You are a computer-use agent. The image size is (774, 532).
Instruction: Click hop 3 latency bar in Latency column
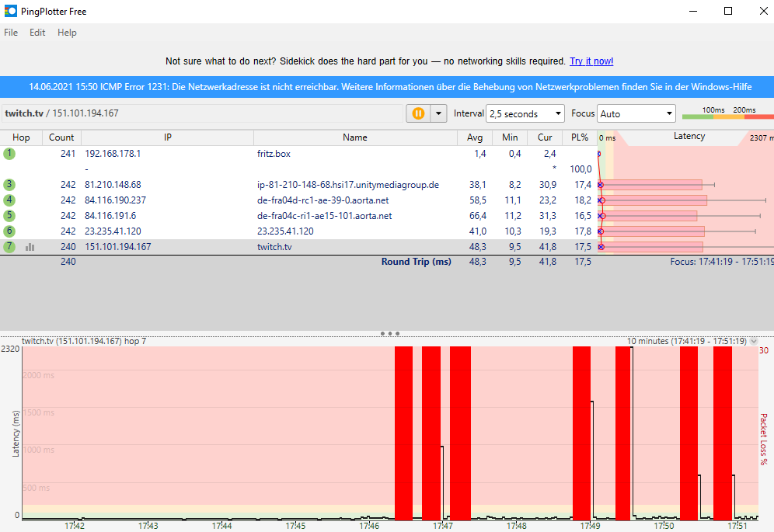(x=650, y=185)
